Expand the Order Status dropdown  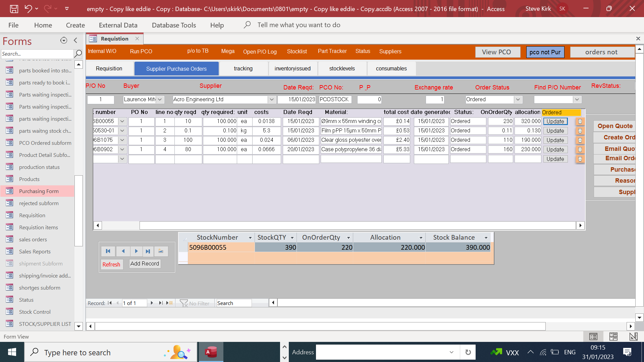(518, 100)
